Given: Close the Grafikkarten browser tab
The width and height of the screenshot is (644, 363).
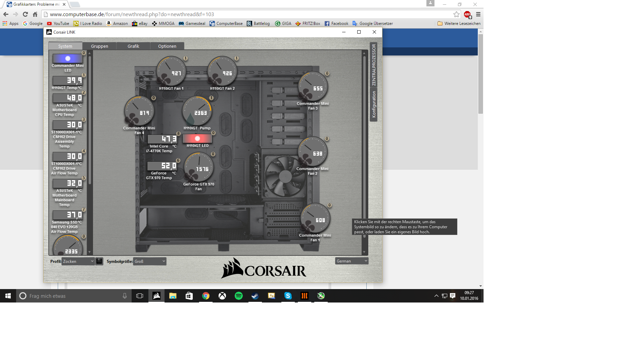Looking at the screenshot, I should (64, 4).
